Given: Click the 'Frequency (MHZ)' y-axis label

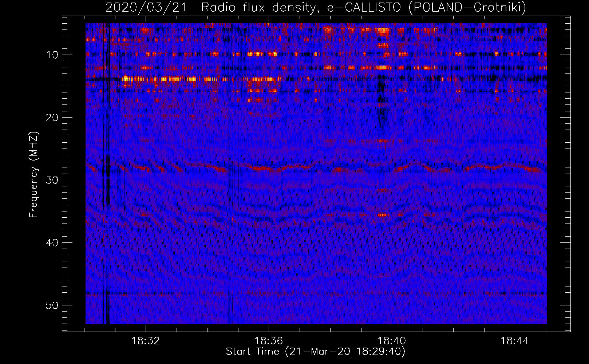Looking at the screenshot, I should pyautogui.click(x=33, y=175).
